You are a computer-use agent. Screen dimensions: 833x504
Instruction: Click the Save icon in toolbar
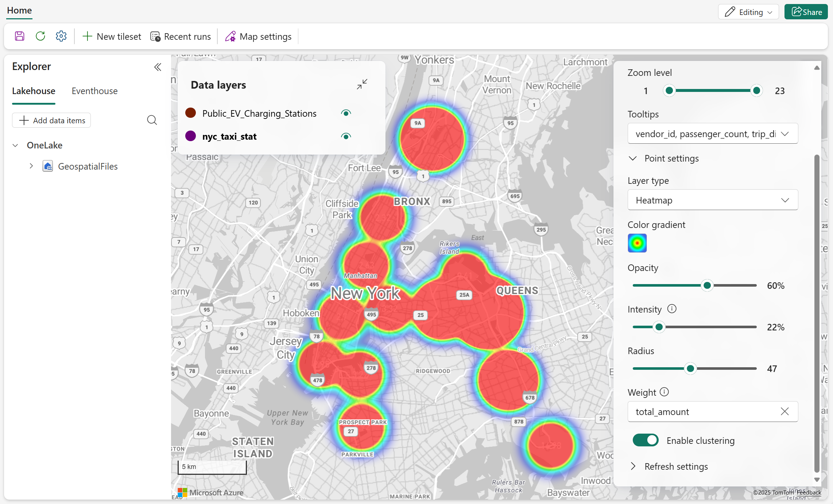(20, 36)
